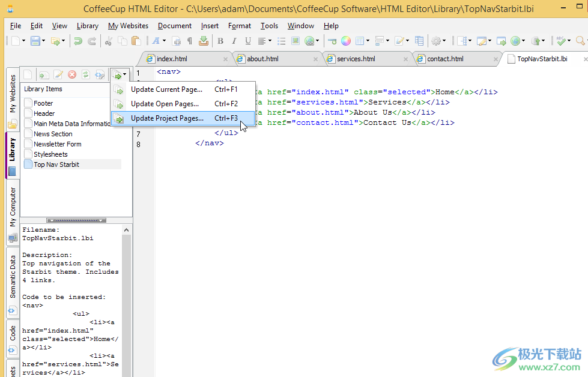Click the spell check ABC icon
The width and height of the screenshot is (588, 377).
click(561, 41)
